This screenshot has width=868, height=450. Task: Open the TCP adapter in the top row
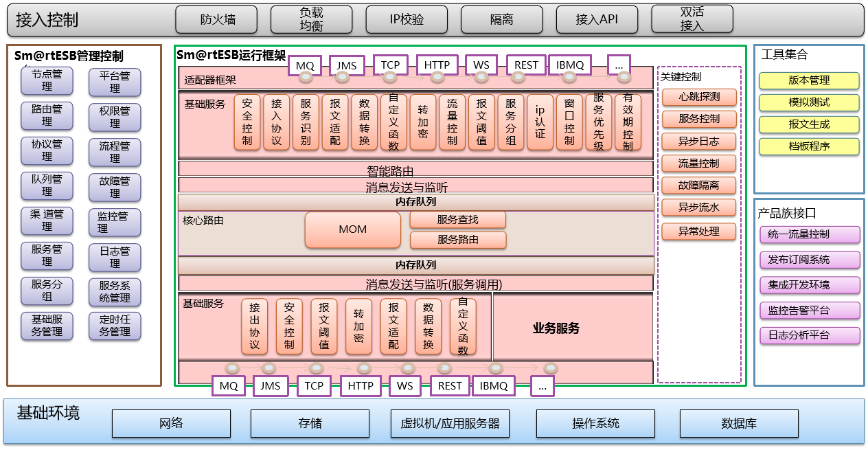coord(389,65)
